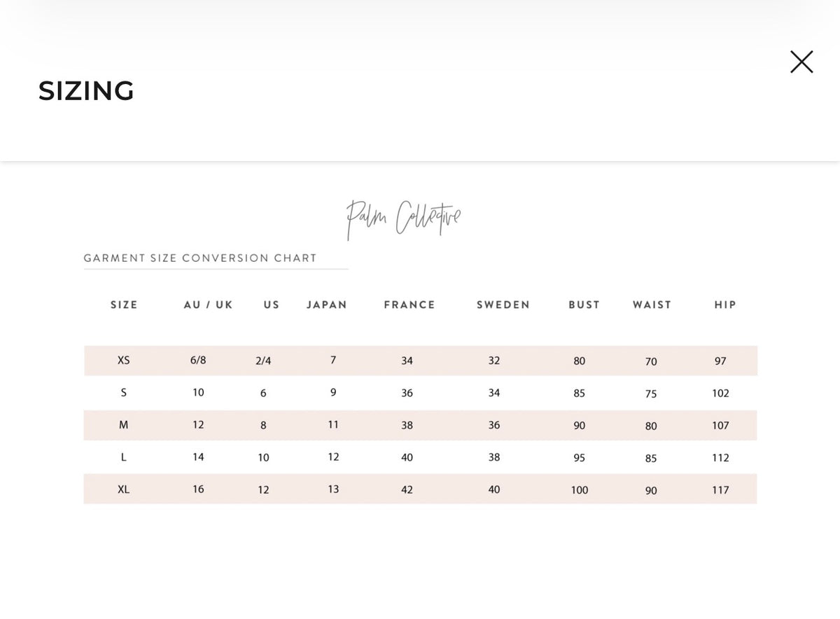Click the XL size row label
The width and height of the screenshot is (840, 619).
pos(124,489)
